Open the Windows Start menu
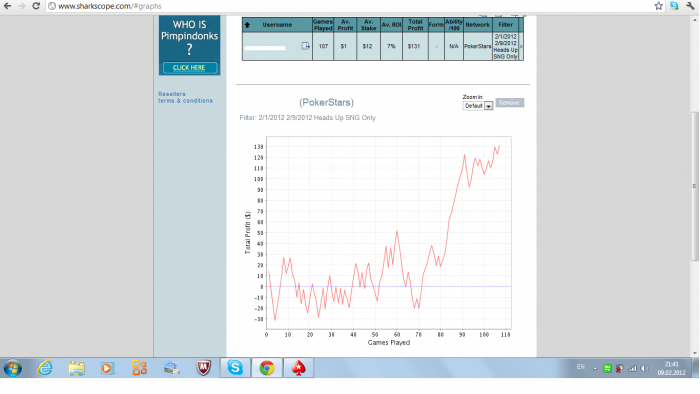This screenshot has height=394, width=700. pyautogui.click(x=12, y=368)
